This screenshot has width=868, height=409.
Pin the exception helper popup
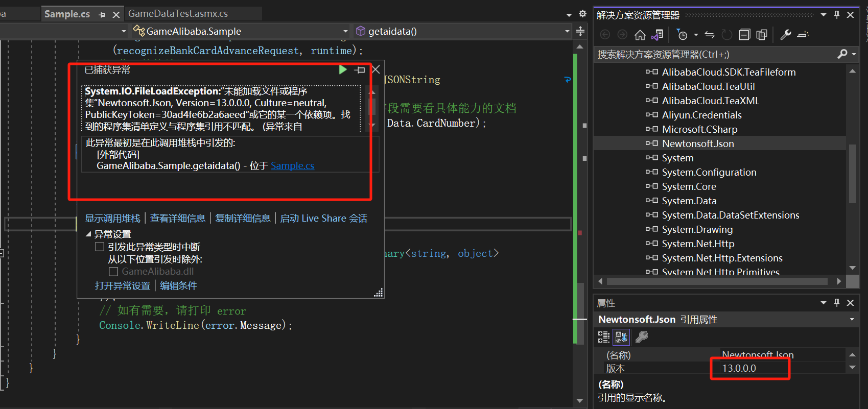[360, 70]
